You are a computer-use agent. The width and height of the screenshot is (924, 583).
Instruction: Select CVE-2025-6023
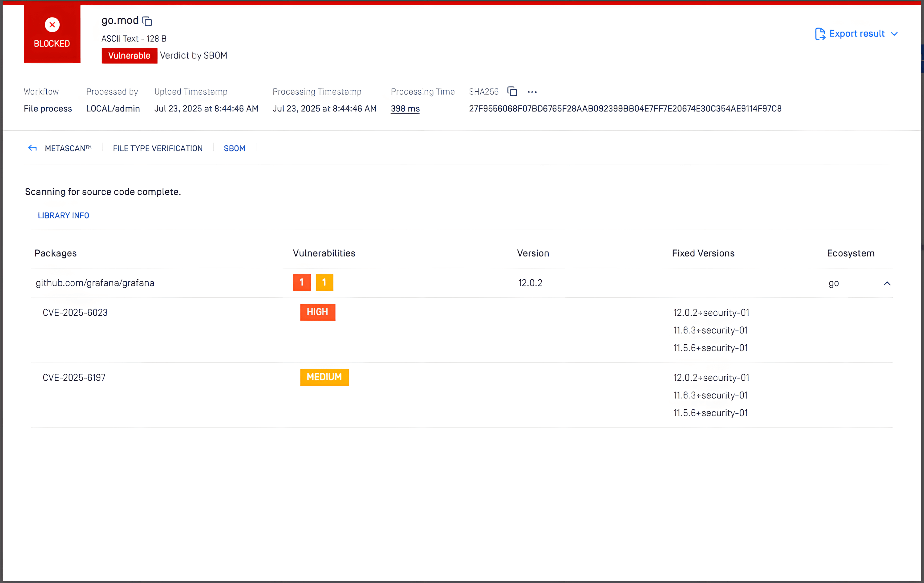pyautogui.click(x=75, y=312)
